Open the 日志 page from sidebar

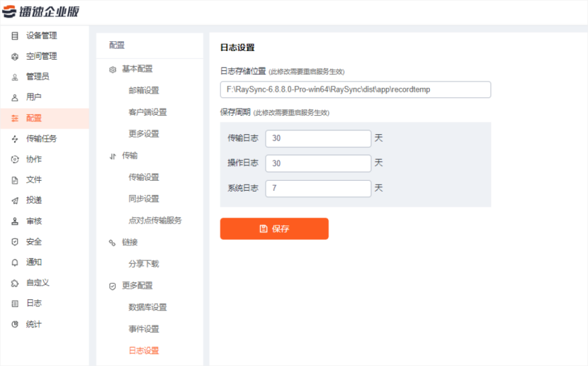33,304
